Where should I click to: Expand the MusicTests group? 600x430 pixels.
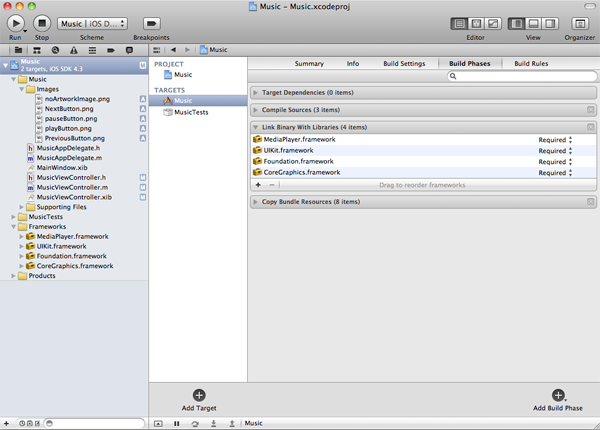click(14, 217)
